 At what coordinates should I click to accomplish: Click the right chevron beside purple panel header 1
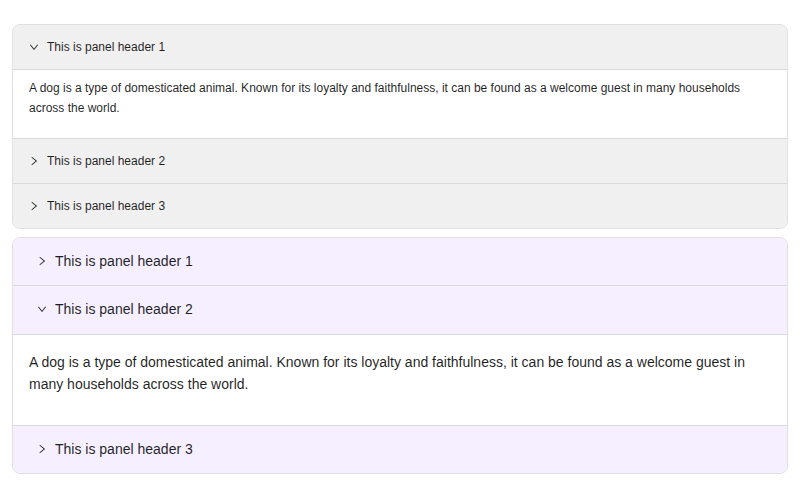(x=42, y=261)
